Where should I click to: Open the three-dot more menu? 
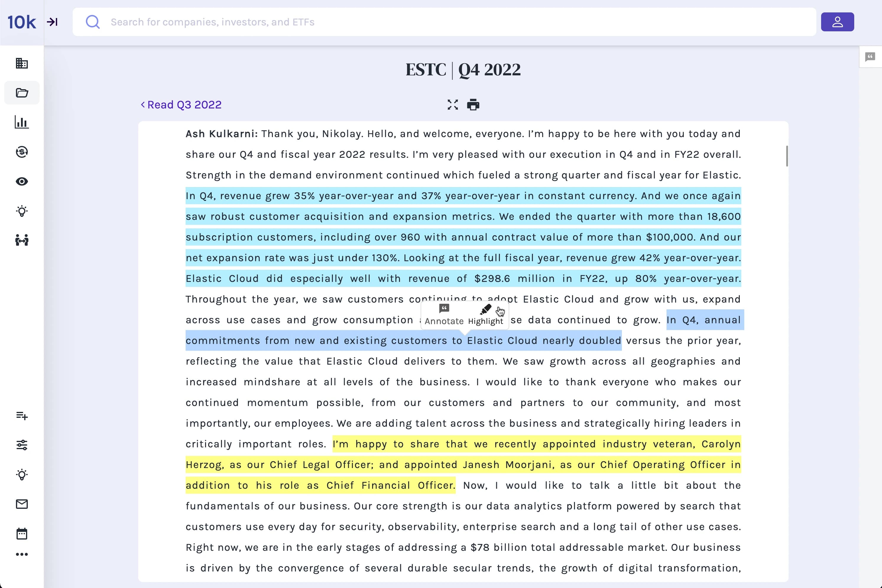[22, 554]
